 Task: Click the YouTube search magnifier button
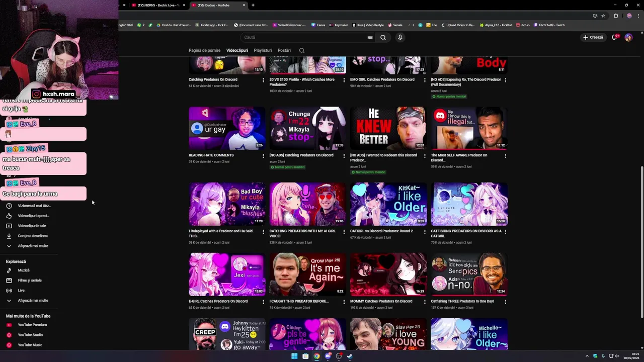tap(383, 37)
